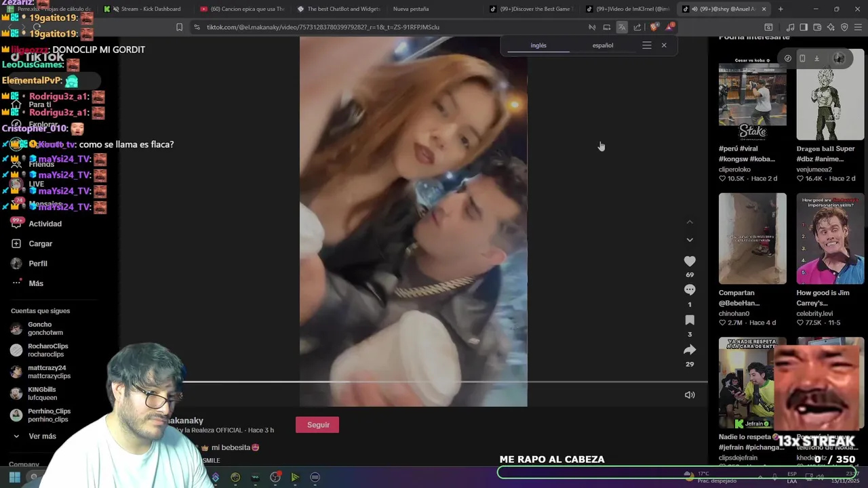Open picture-in-picture icon in address bar
The image size is (868, 488).
point(607,27)
